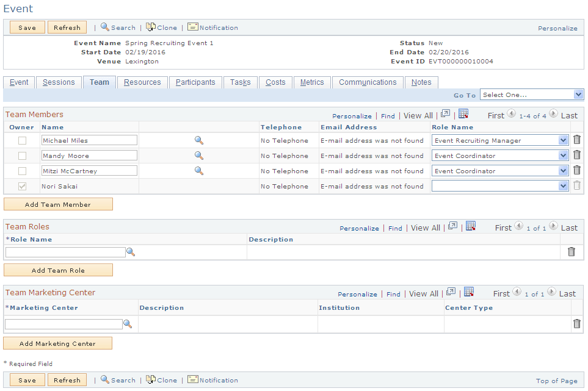Switch to the Sessions tab

(59, 82)
